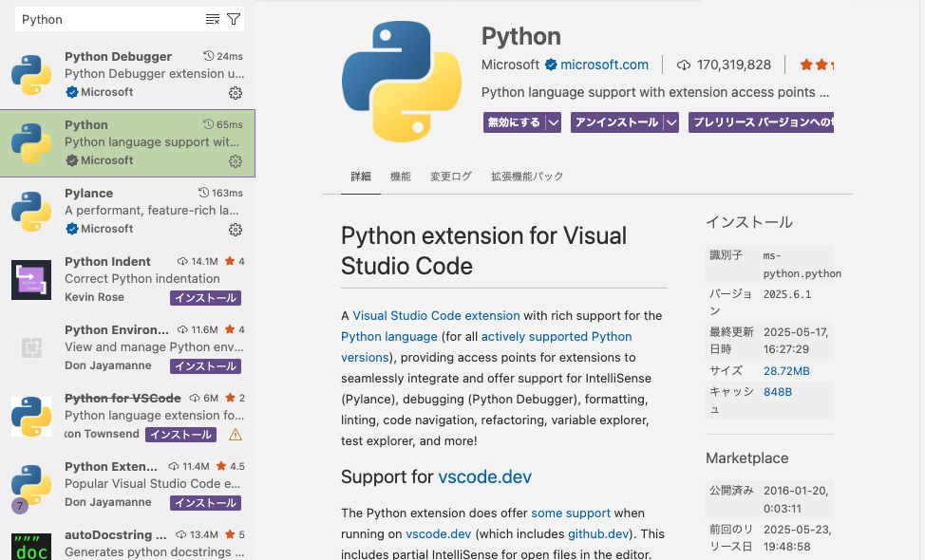Click the Python Extension Pack logo
The width and height of the screenshot is (925, 560).
click(x=31, y=485)
